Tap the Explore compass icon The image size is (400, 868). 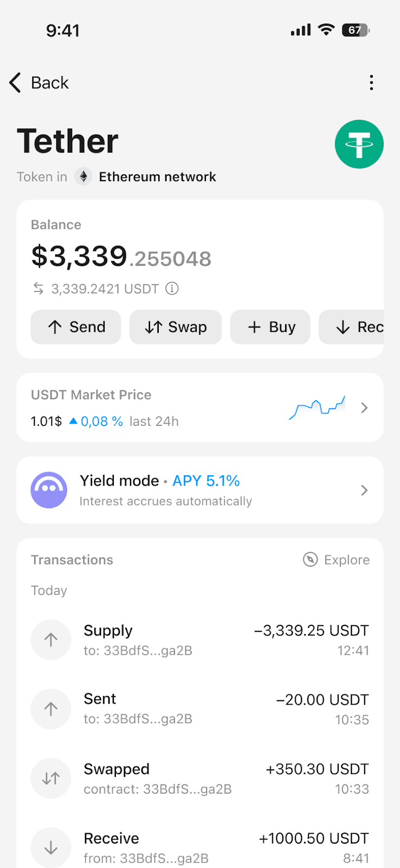(x=310, y=559)
